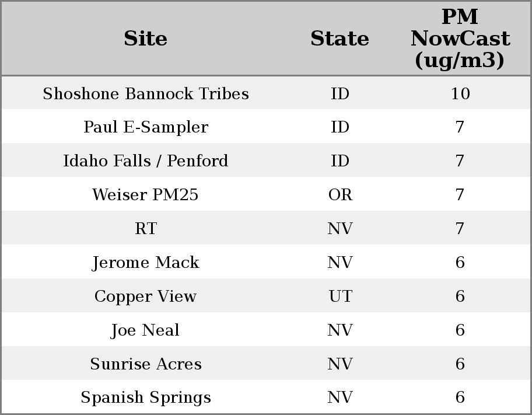532x415 pixels.
Task: Click the State column header
Action: pyautogui.click(x=339, y=39)
